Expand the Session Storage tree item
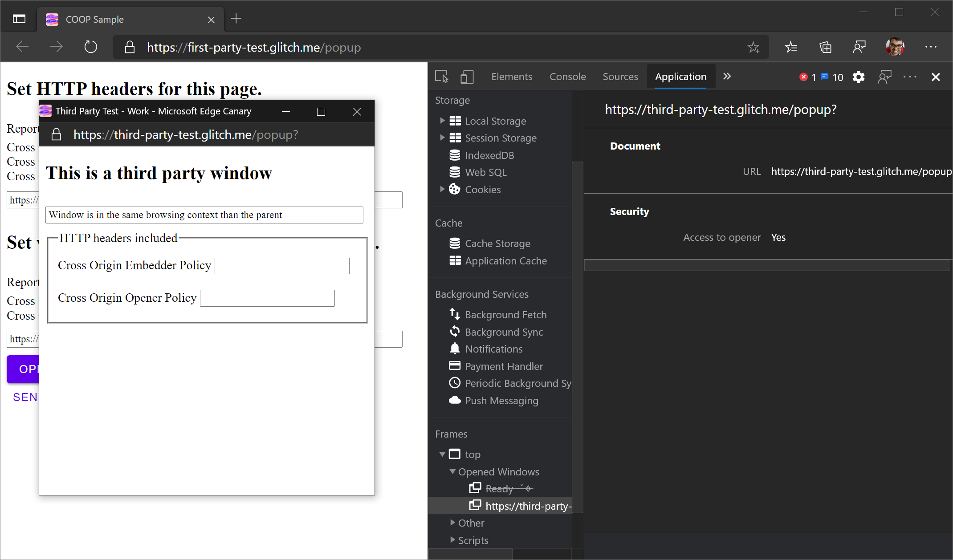Viewport: 953px width, 560px height. tap(442, 138)
